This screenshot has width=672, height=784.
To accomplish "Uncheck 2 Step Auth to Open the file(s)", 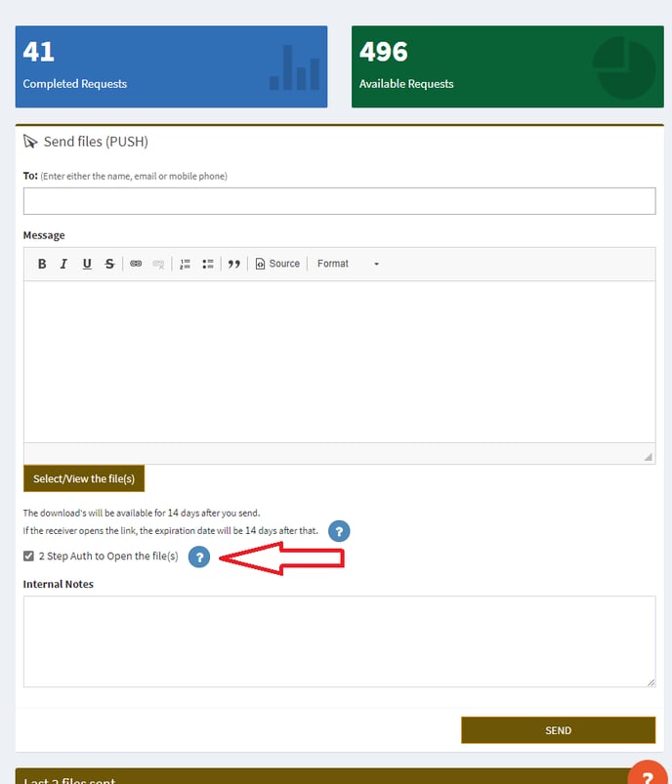I will (29, 557).
